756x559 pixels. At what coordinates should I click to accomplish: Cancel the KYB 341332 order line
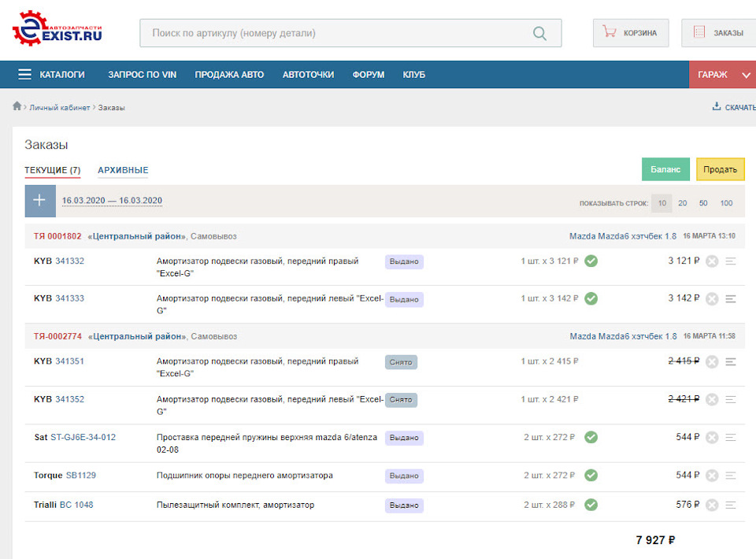pyautogui.click(x=712, y=261)
